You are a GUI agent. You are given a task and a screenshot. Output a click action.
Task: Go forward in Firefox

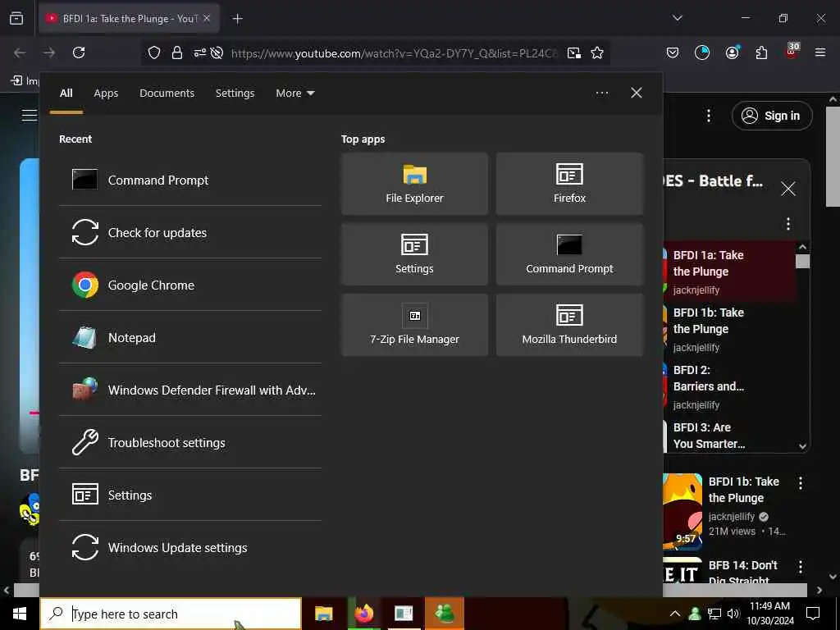pos(49,52)
